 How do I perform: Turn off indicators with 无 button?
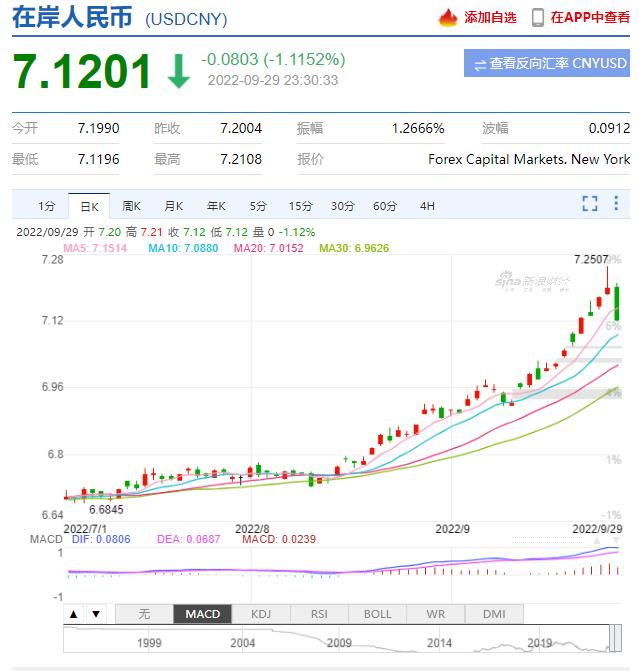144,614
